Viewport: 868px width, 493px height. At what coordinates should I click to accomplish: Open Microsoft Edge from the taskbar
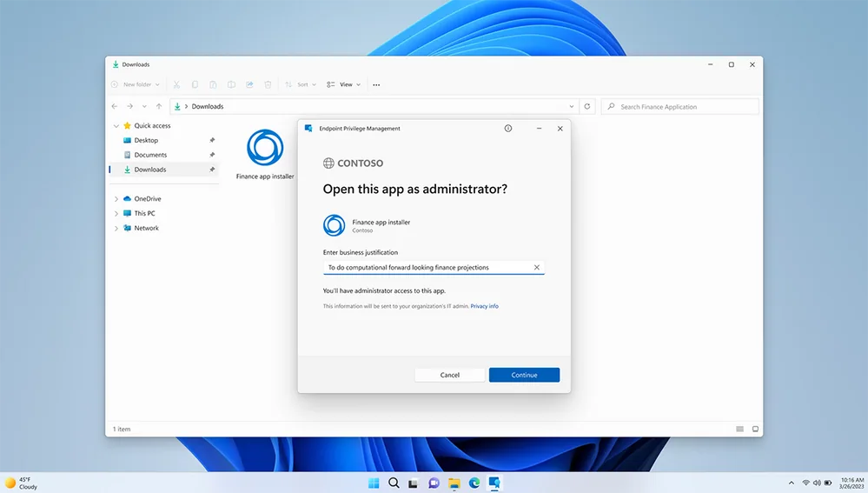474,483
